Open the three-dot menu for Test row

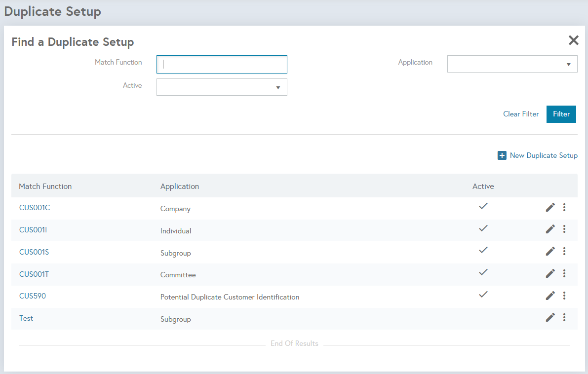tap(564, 317)
